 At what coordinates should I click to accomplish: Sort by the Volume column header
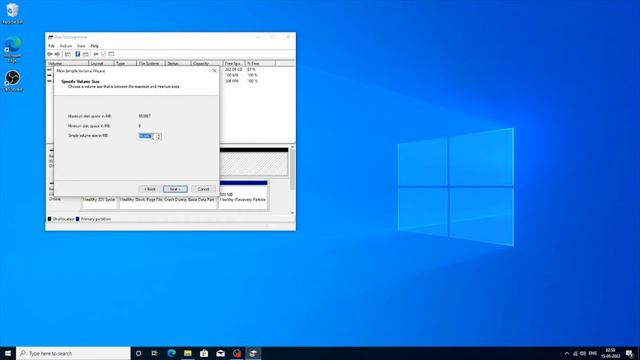(67, 63)
